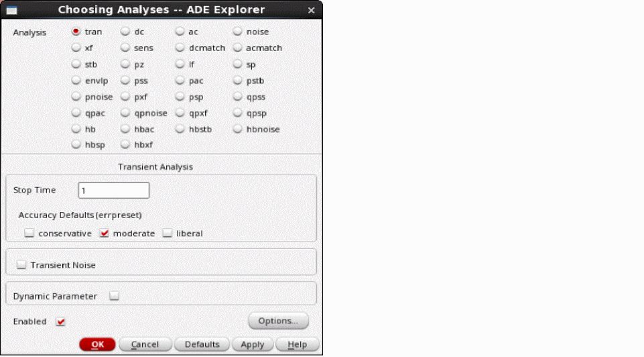The image size is (644, 357).
Task: Select the dc analysis radio button
Action: click(x=125, y=32)
